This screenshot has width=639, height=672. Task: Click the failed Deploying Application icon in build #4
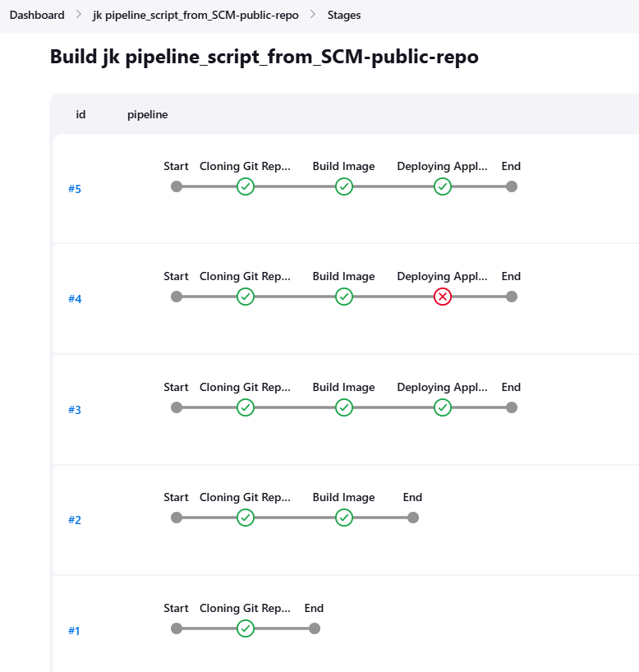[x=442, y=297]
